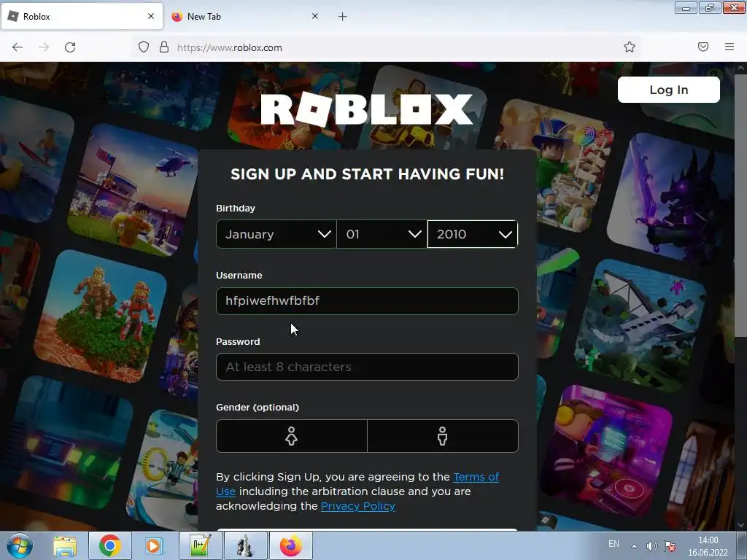The height and width of the screenshot is (560, 747).
Task: Click the helicopter game thumbnail
Action: pos(133,190)
